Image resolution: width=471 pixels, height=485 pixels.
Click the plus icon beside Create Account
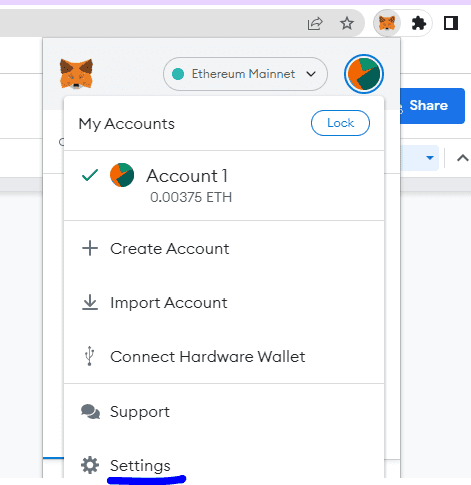tap(90, 248)
